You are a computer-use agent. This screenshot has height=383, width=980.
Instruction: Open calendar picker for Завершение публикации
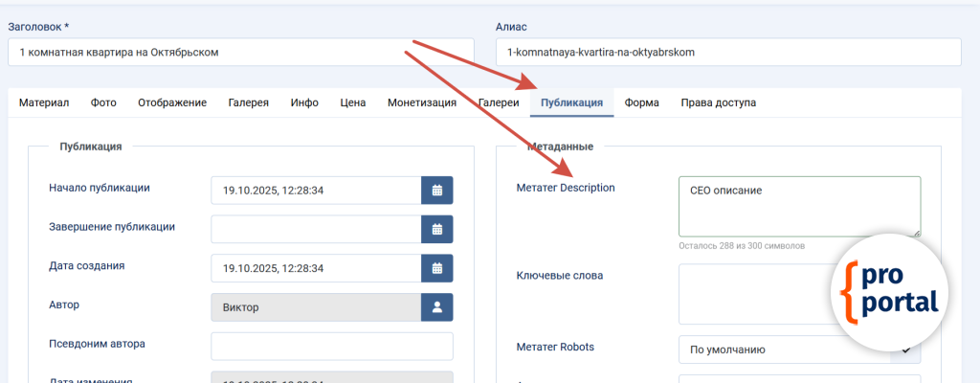[x=436, y=230]
